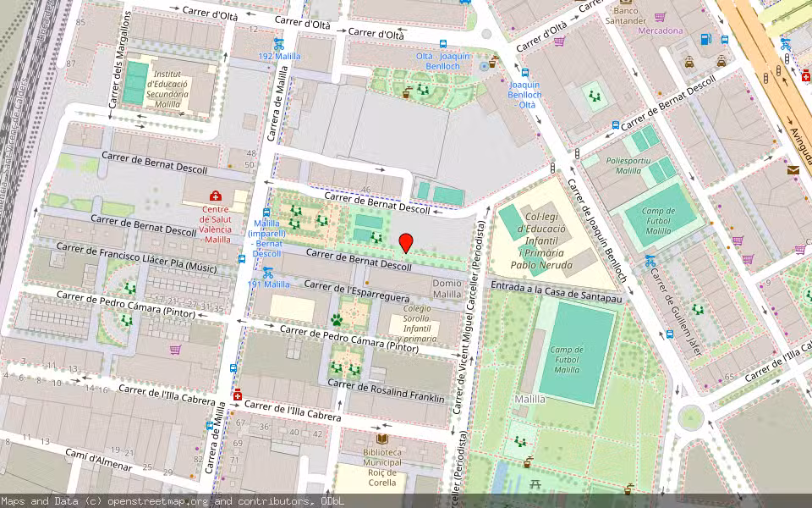Screen dimensions: 812x508
Task: Click the picnic table icon in the park
Action: tap(535, 484)
